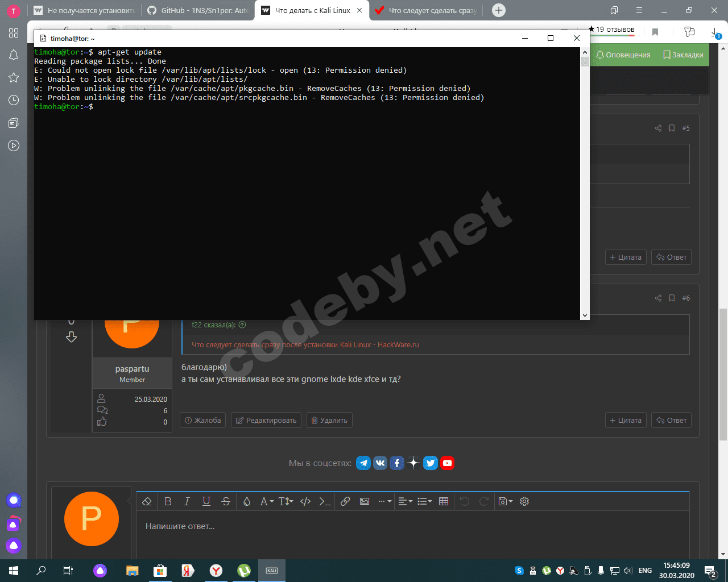Share post #6 with the share icon
The height and width of the screenshot is (582, 728).
point(658,298)
